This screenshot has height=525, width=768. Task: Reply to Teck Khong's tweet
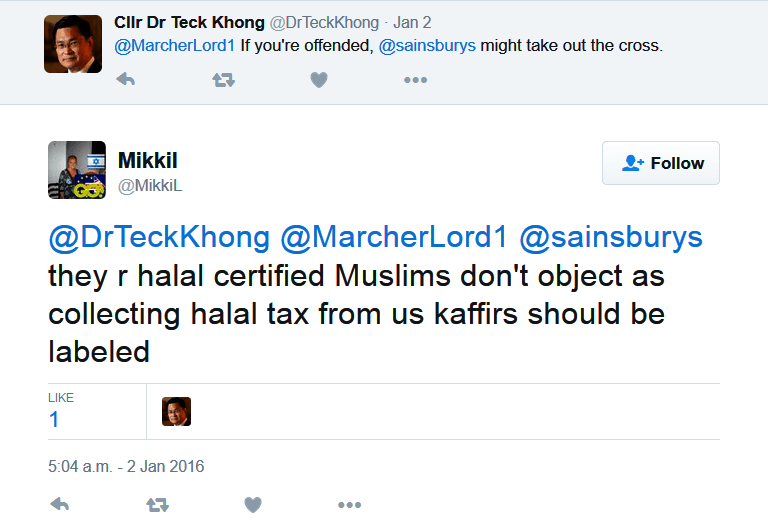point(125,80)
